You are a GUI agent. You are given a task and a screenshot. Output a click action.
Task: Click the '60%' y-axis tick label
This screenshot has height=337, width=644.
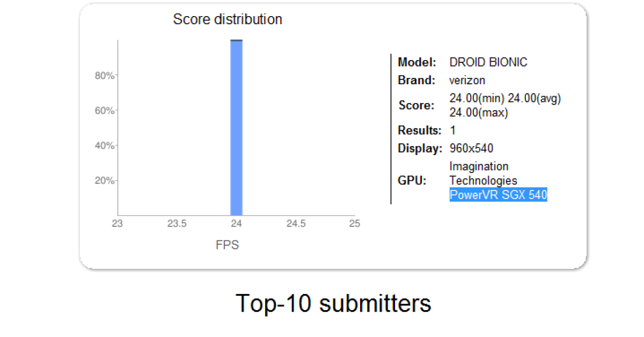point(105,111)
